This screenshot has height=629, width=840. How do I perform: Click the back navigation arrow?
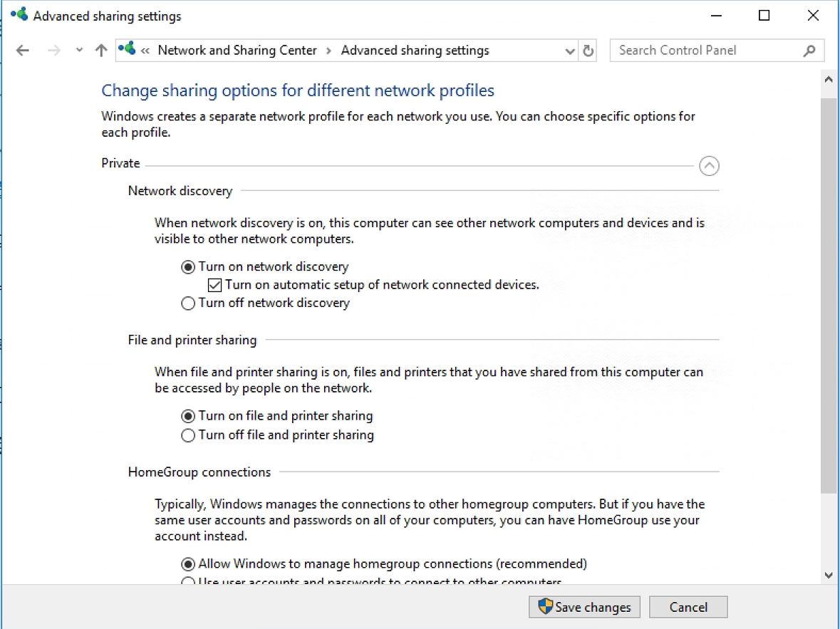coord(22,51)
